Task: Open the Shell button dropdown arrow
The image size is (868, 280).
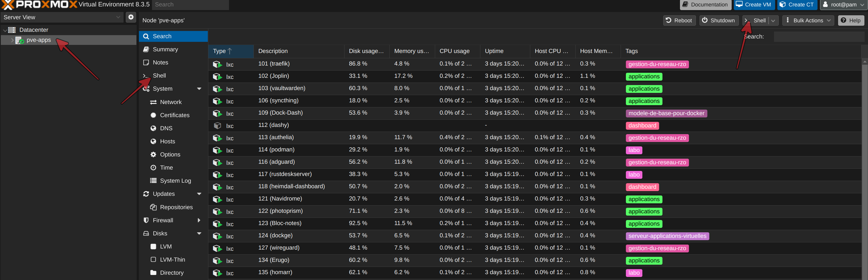Action: coord(773,21)
